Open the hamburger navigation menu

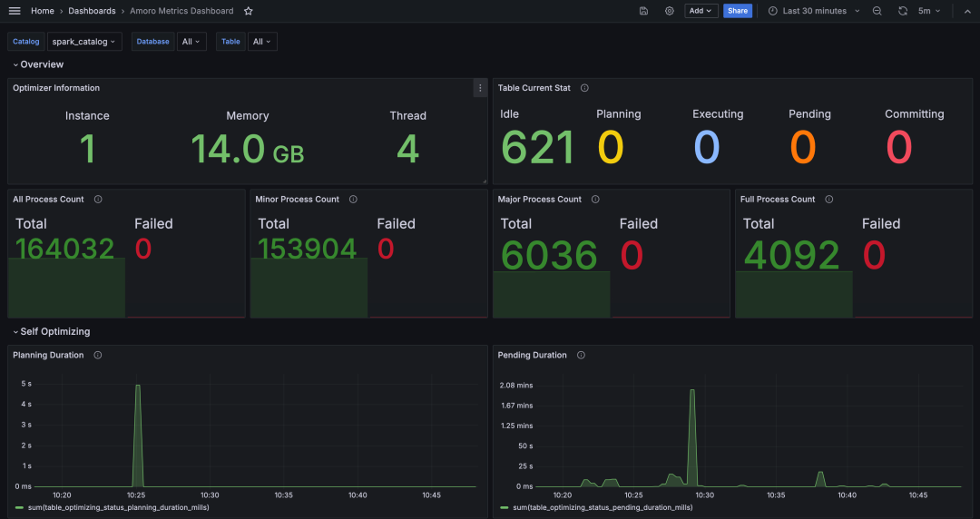pyautogui.click(x=15, y=11)
